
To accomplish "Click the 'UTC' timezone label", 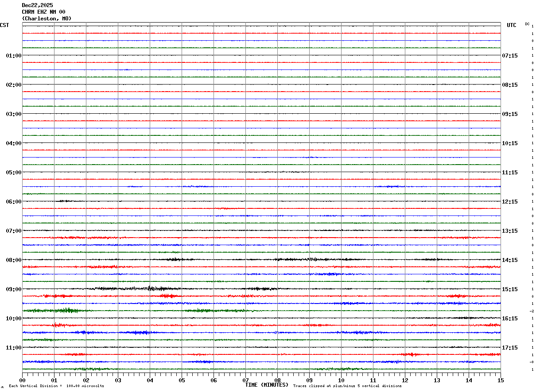I will pyautogui.click(x=512, y=25).
